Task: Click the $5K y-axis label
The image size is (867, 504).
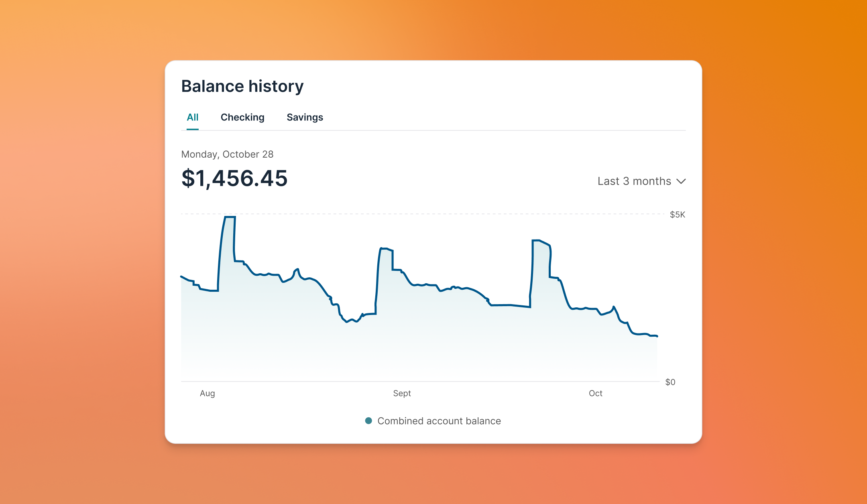Action: pos(677,215)
